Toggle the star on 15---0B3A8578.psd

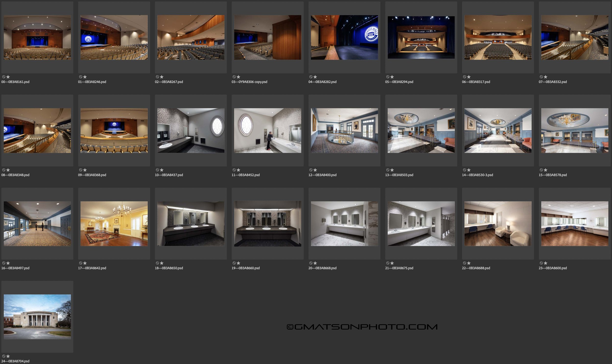(545, 170)
